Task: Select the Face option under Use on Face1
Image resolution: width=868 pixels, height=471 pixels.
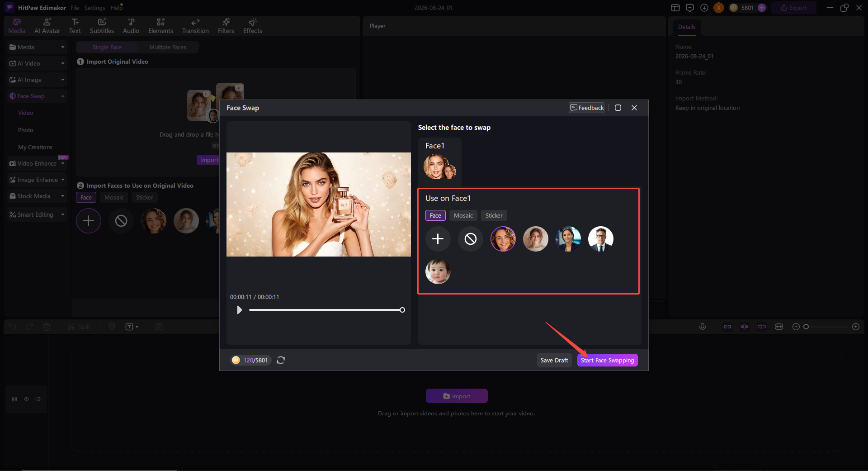Action: coord(435,215)
